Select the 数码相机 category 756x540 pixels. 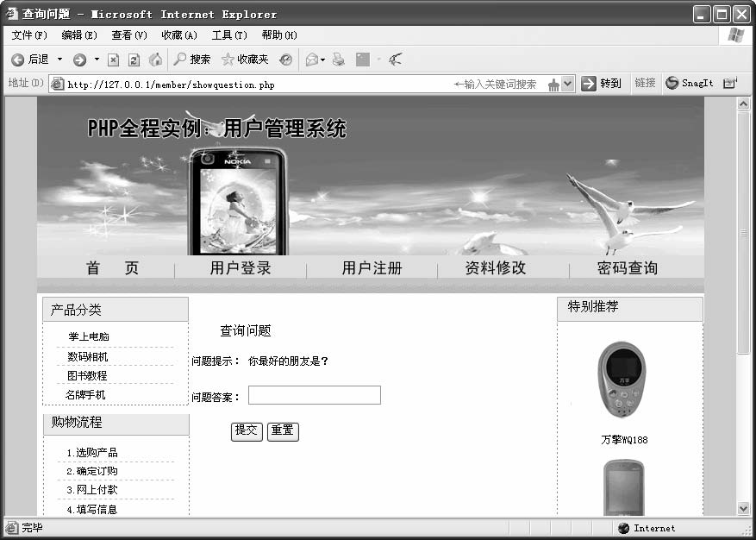pyautogui.click(x=88, y=356)
